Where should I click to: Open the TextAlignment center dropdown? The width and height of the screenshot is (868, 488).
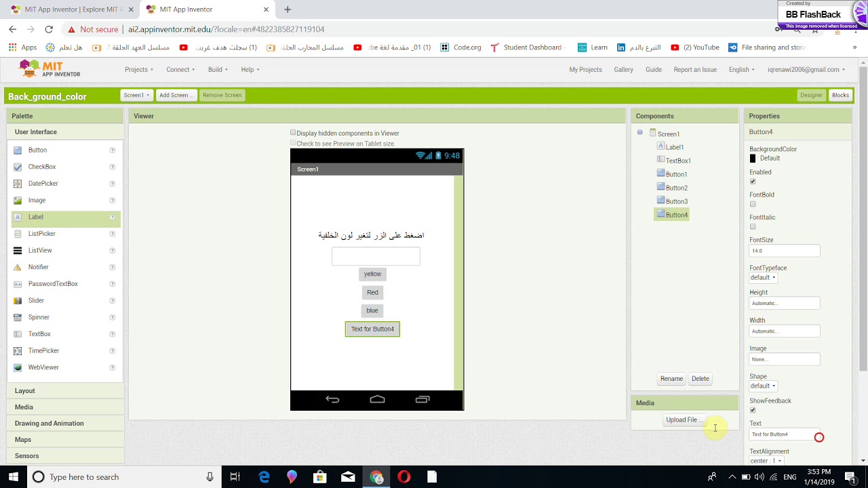coord(766,461)
